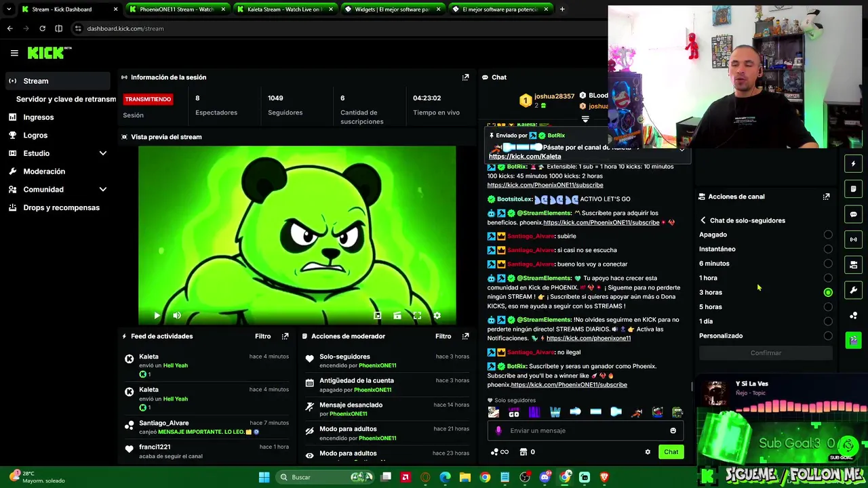Switch to PhoenixONE11 Stream browser tab

pos(178,9)
